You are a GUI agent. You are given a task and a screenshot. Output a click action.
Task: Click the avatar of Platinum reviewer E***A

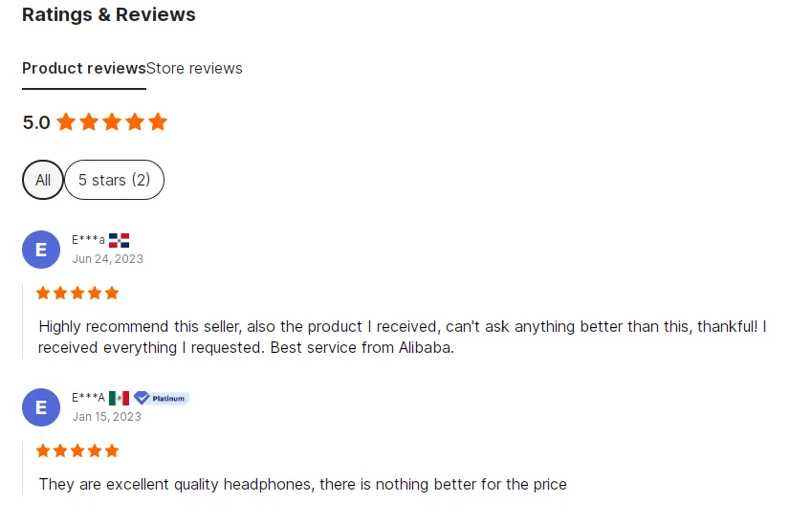tap(41, 407)
